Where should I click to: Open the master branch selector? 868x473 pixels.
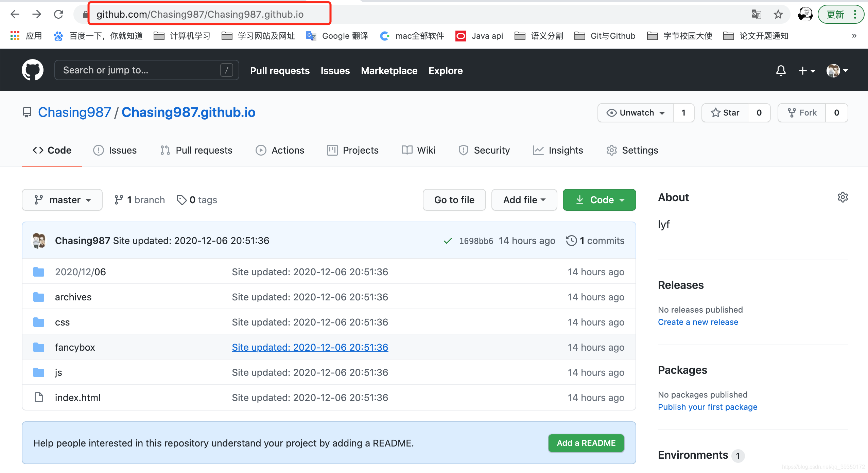(x=62, y=200)
